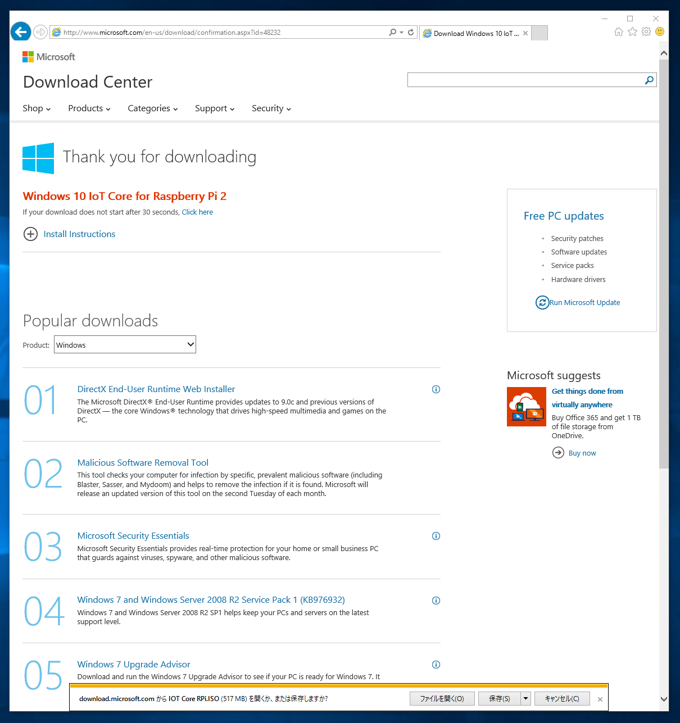The image size is (680, 723).
Task: Expand the Security menu
Action: click(271, 108)
